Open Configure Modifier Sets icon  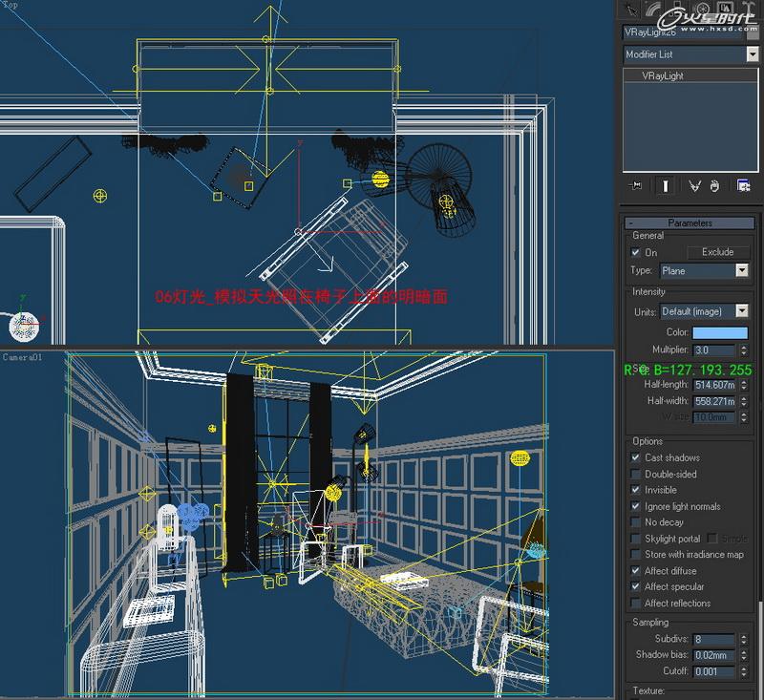tap(743, 185)
